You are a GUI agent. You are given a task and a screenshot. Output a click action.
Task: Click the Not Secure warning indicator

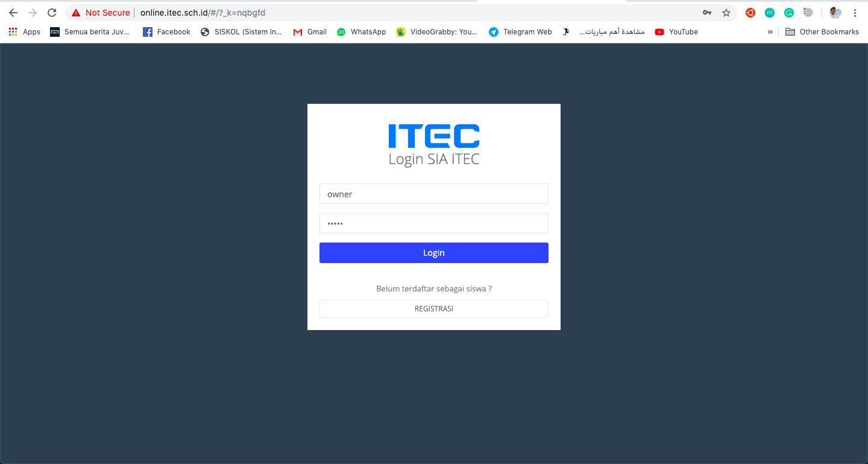(x=101, y=13)
